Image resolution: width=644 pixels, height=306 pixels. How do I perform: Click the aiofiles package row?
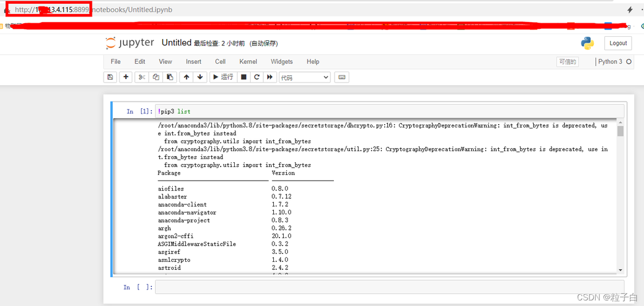[225, 188]
